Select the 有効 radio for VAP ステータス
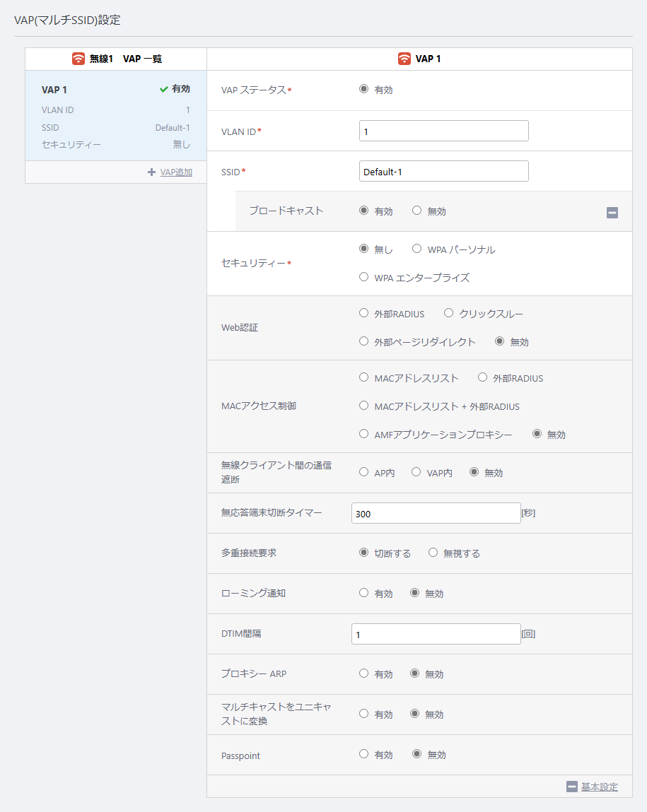This screenshot has width=647, height=812. 363,89
